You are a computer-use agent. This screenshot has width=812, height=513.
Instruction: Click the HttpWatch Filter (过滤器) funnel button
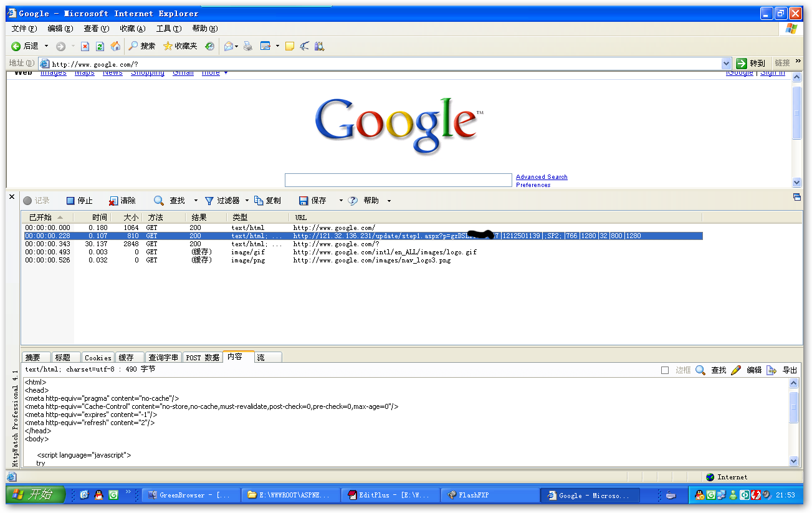222,201
